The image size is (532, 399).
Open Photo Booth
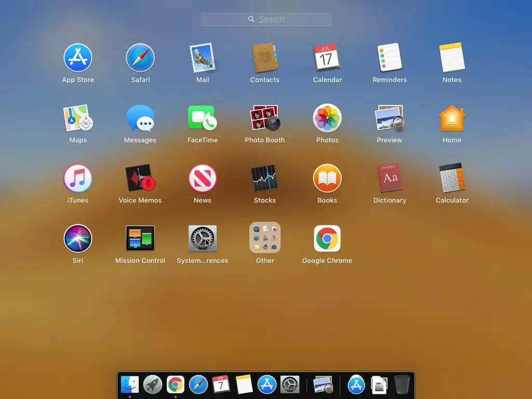coord(265,118)
